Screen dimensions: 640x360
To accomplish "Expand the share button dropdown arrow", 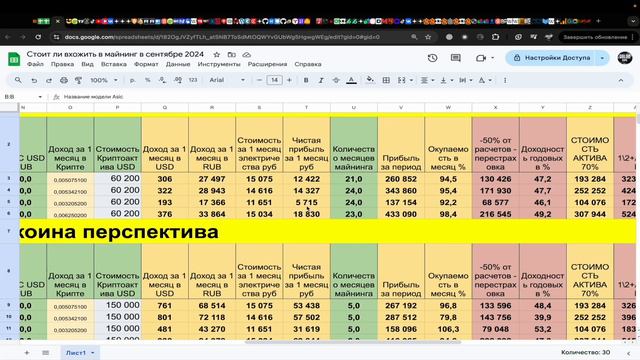I will point(602,58).
